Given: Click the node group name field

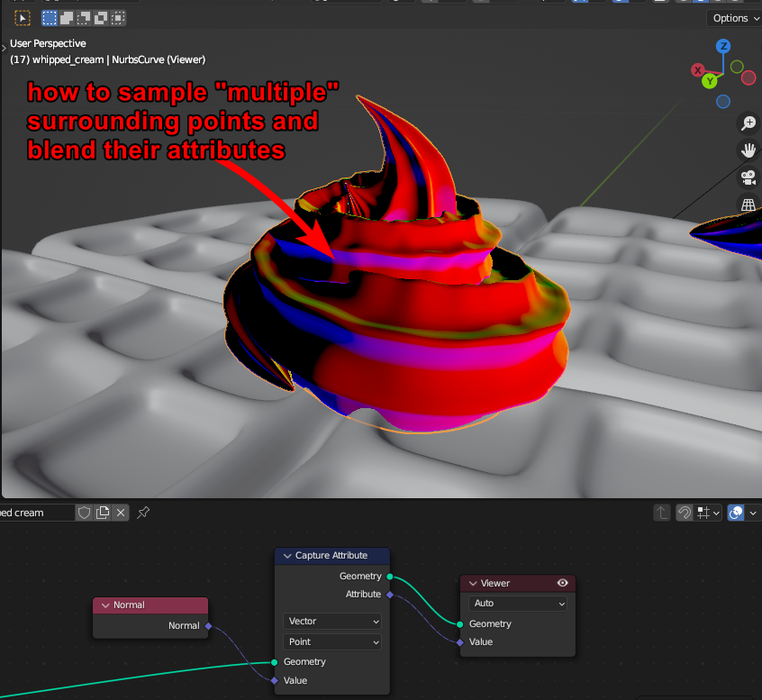Looking at the screenshot, I should 37,513.
